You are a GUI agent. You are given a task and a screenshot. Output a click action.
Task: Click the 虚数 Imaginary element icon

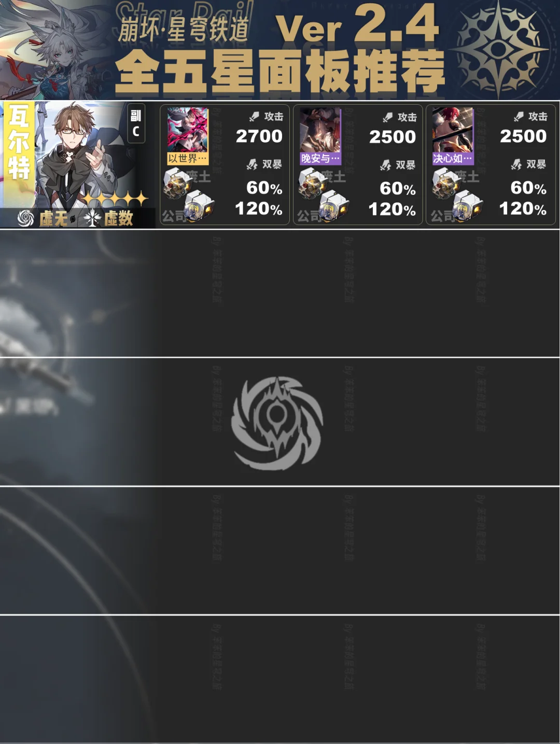92,218
